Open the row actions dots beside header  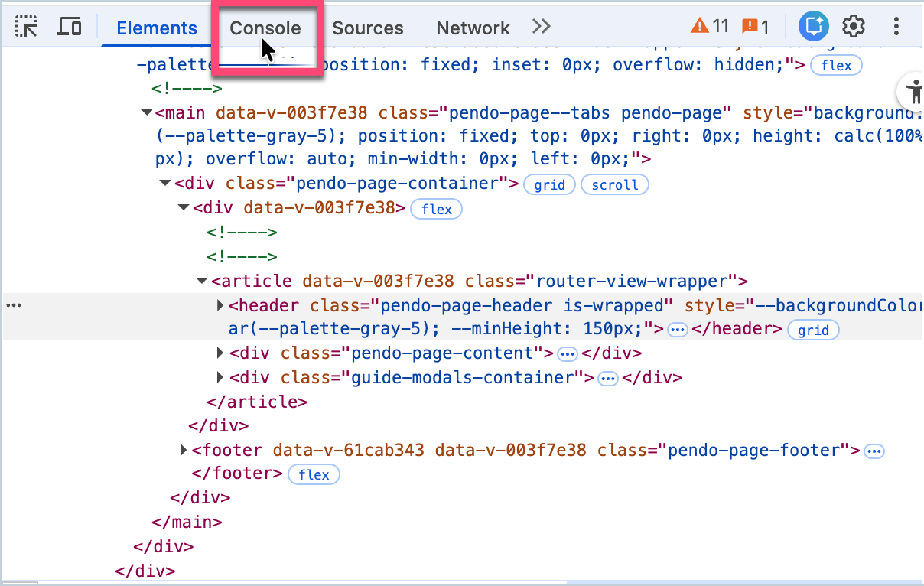point(14,305)
